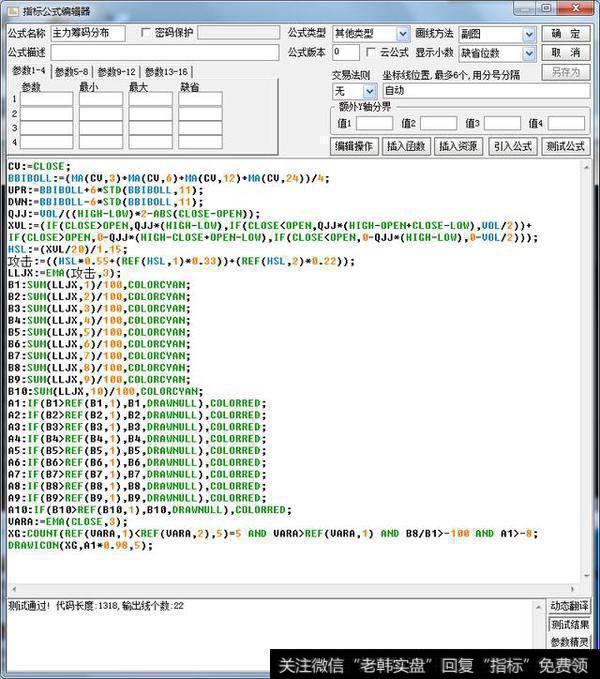
Task: Switch to the 参数13-16 tab
Action: [166, 72]
